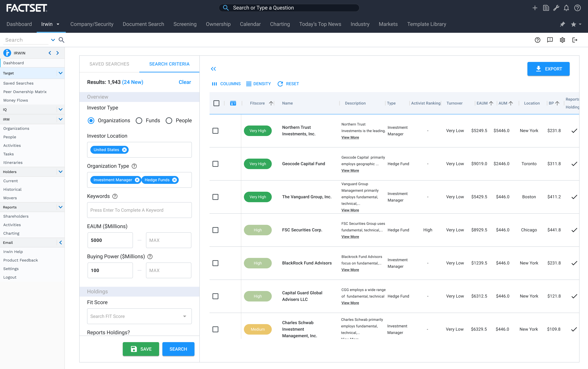Click the wrench tools icon
Viewport: 588px width, 369px height.
(556, 8)
